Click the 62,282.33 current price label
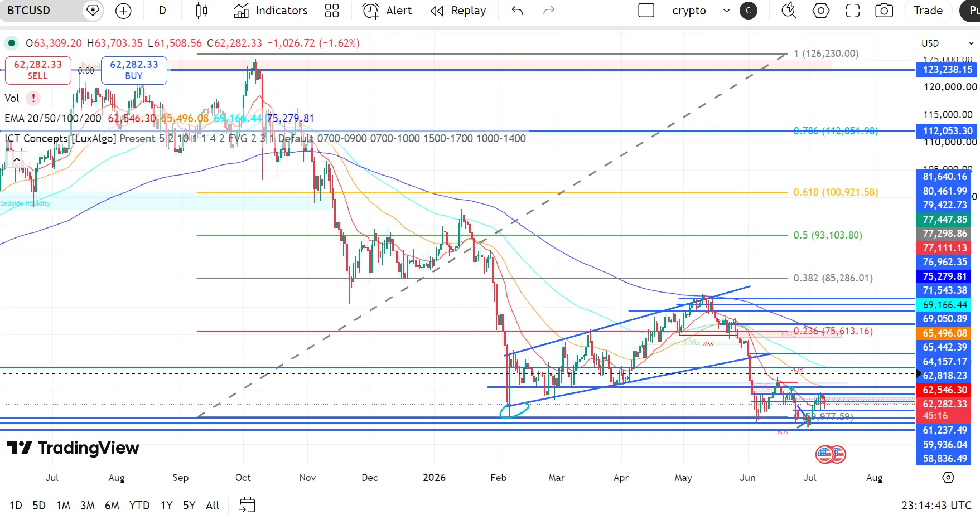Viewport: 980px width, 520px height. click(x=944, y=404)
